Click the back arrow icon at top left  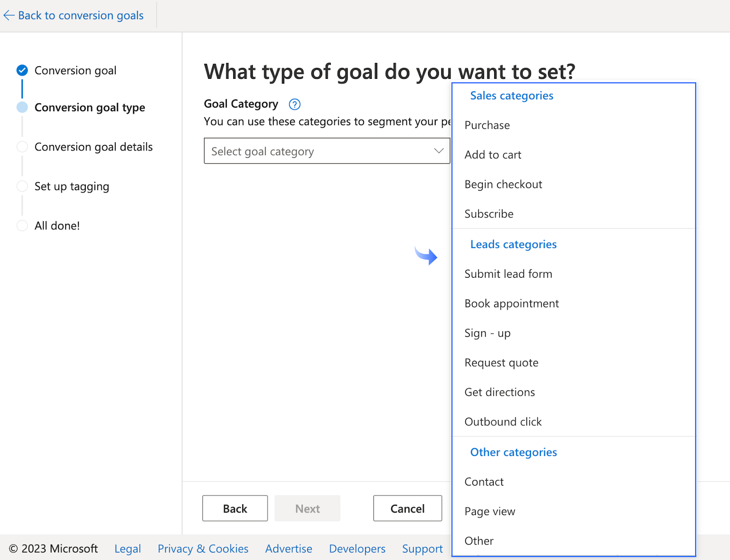[9, 16]
